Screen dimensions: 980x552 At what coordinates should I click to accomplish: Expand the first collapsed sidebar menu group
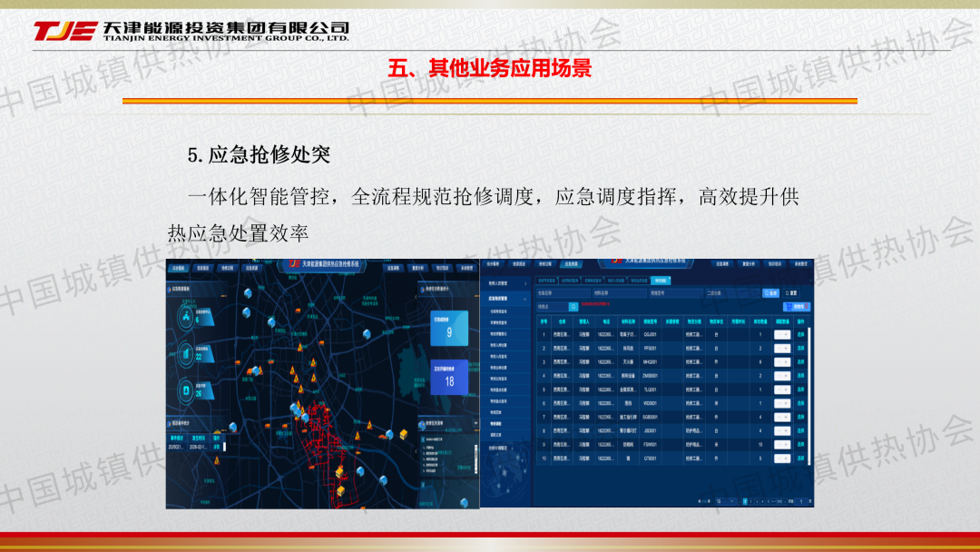[x=506, y=284]
